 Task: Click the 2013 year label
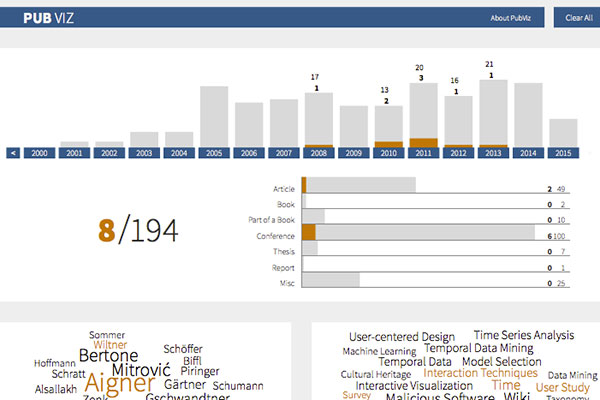[493, 153]
